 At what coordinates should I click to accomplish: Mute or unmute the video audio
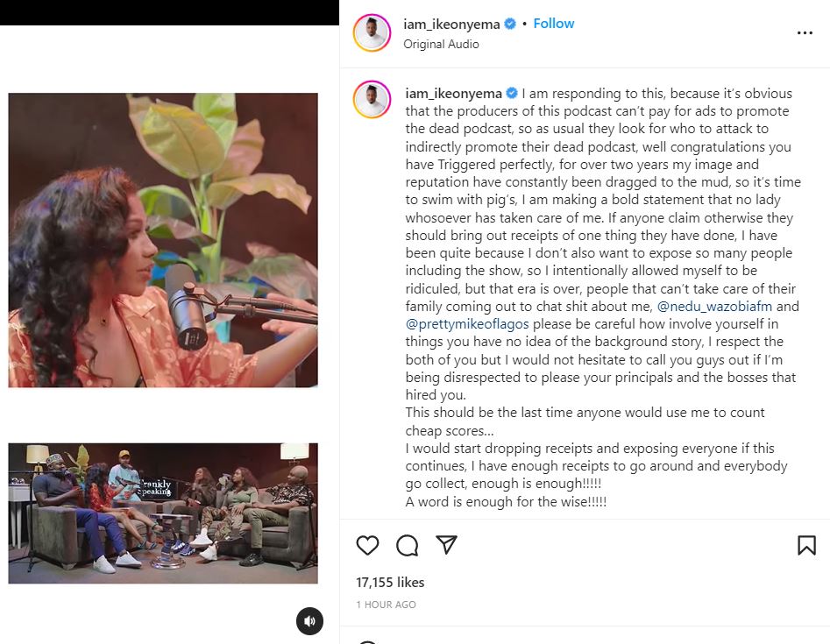[x=309, y=621]
